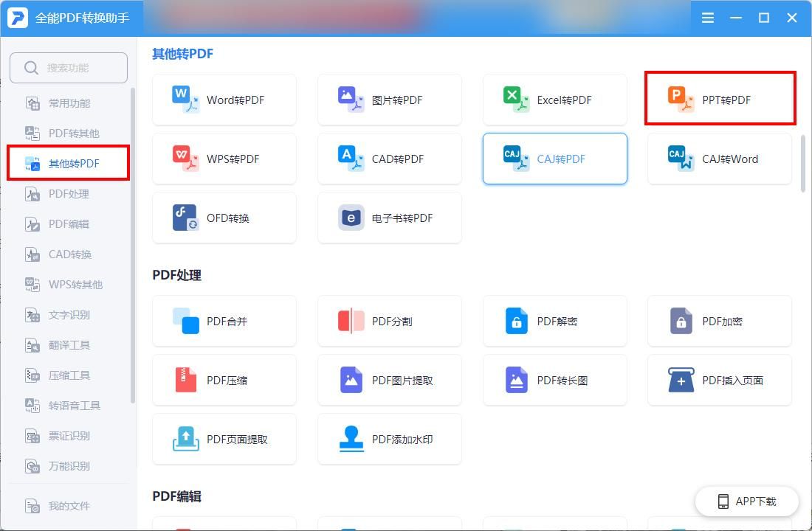Image resolution: width=812 pixels, height=531 pixels.
Task: Open the hamburger menu in title bar
Action: click(707, 18)
